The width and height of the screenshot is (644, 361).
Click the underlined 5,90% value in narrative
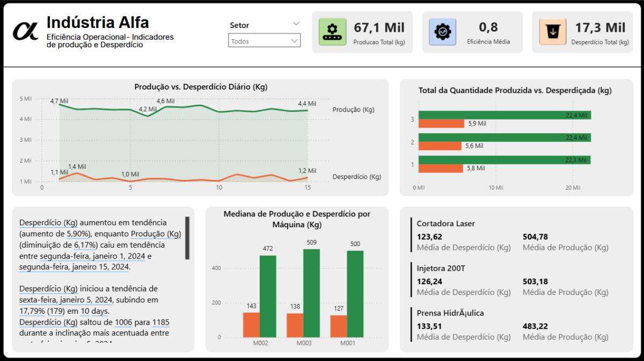point(78,234)
